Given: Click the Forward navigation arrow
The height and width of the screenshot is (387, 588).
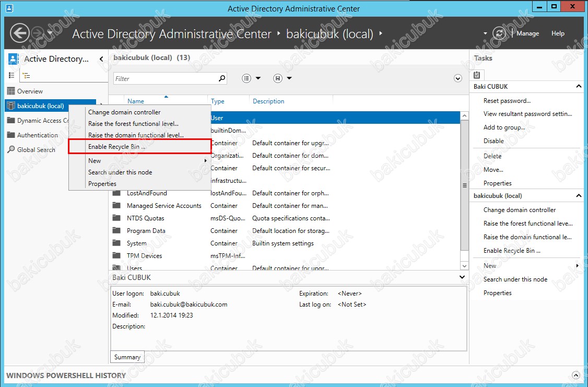Looking at the screenshot, I should pyautogui.click(x=38, y=33).
